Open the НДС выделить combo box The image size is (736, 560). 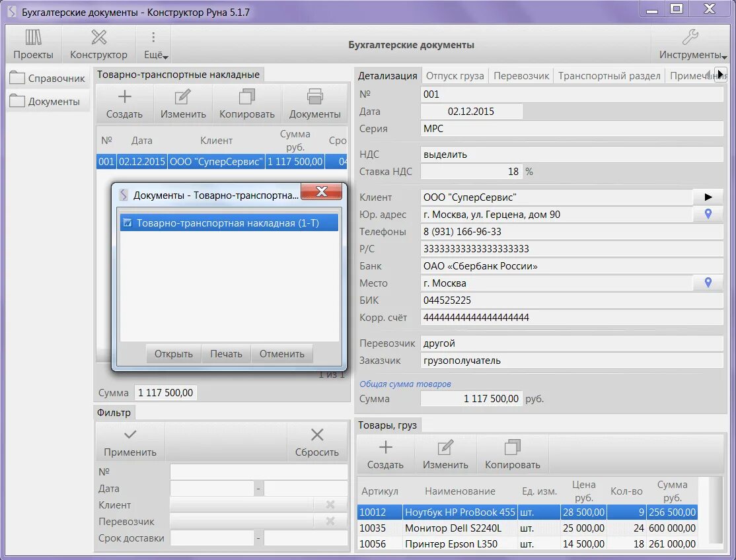(x=571, y=155)
